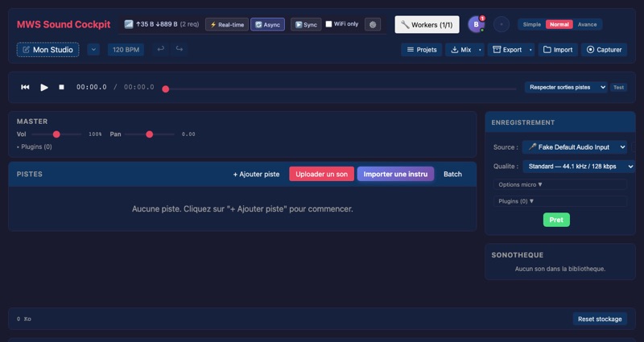Click the dim circle next to avatar
644x342 pixels.
click(501, 24)
